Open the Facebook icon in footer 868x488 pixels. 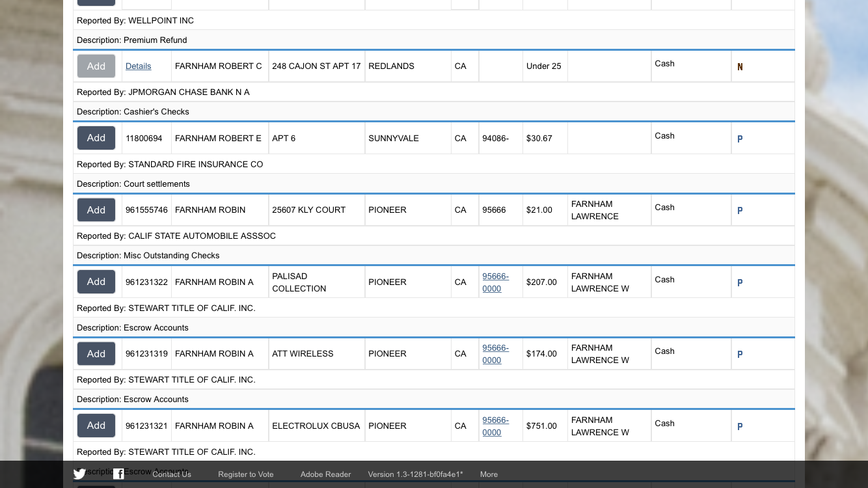pos(118,474)
